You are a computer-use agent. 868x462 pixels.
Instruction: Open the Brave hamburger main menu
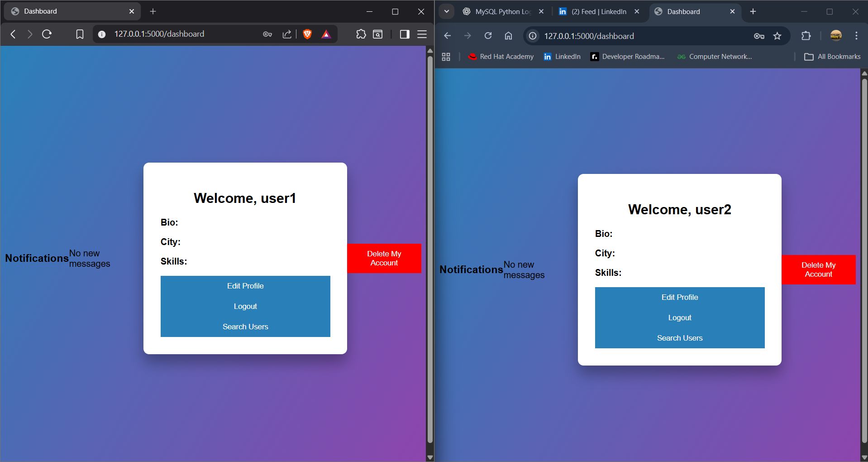[x=422, y=34]
